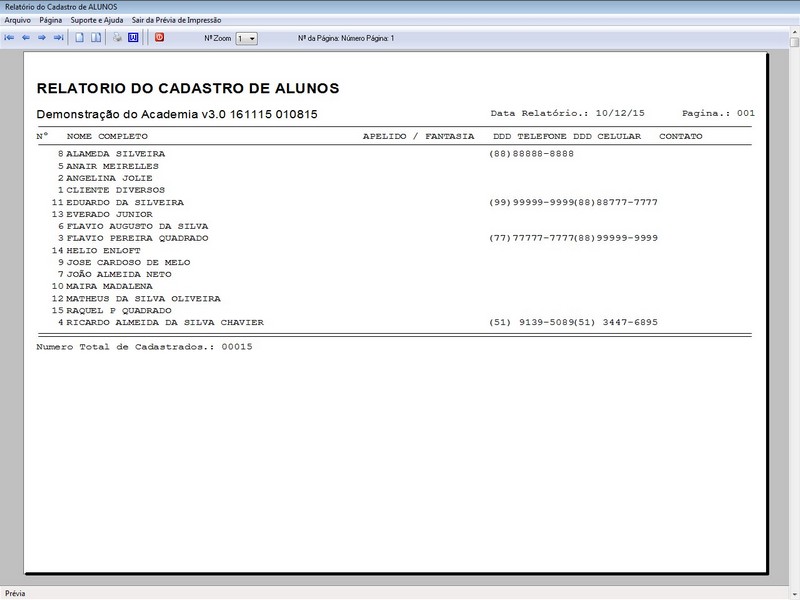Screen dimensions: 800x600
Task: Click the name FLAVIO AUGUSTO DA SILVA
Action: pyautogui.click(x=137, y=226)
